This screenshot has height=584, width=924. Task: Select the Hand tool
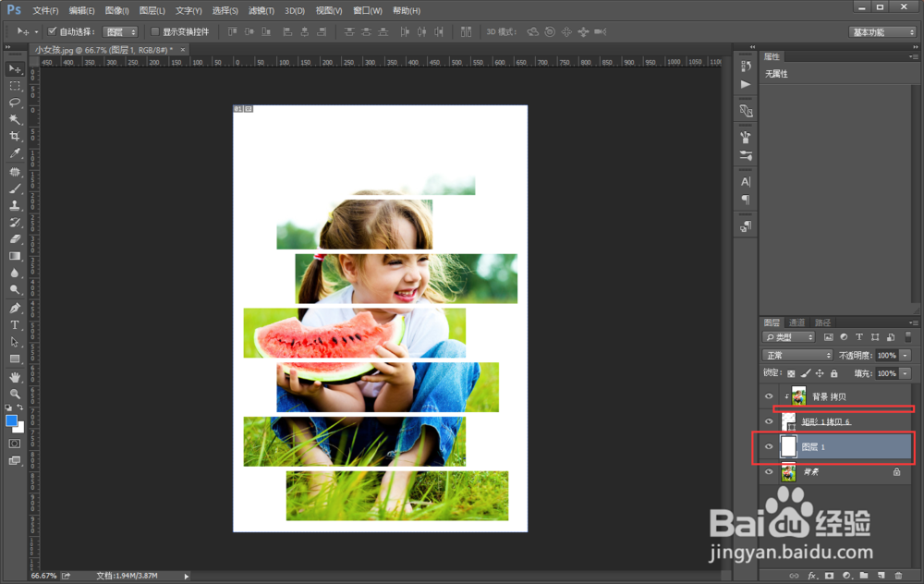pos(15,377)
